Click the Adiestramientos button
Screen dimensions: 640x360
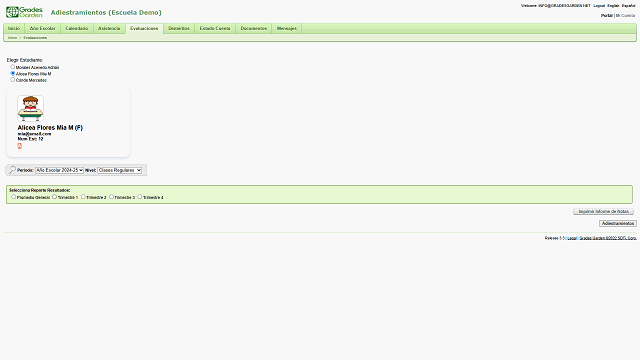(618, 223)
